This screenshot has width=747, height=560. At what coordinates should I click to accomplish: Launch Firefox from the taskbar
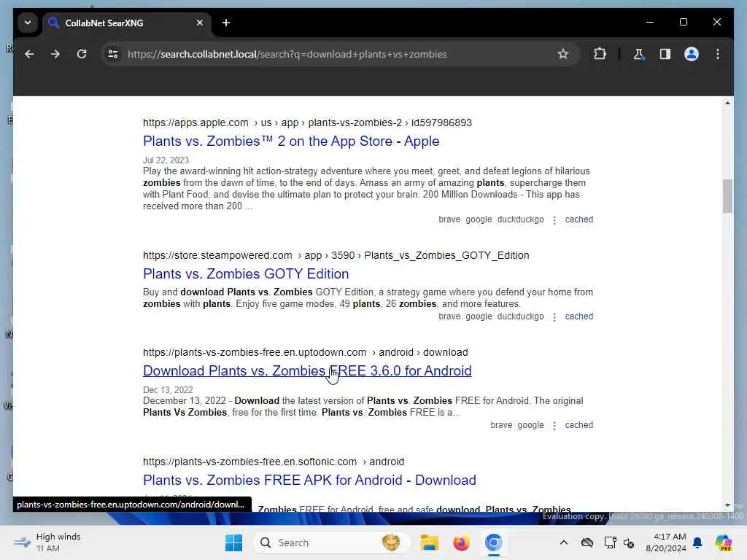click(x=461, y=542)
